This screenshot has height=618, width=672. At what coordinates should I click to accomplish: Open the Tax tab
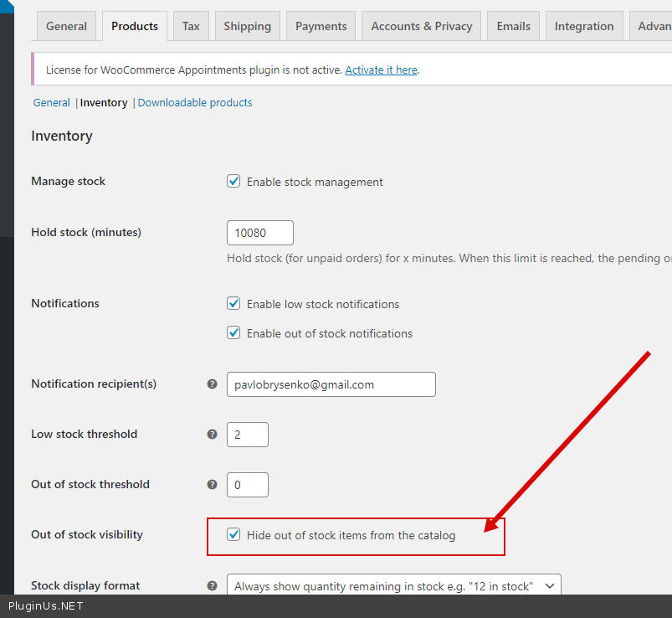(191, 26)
